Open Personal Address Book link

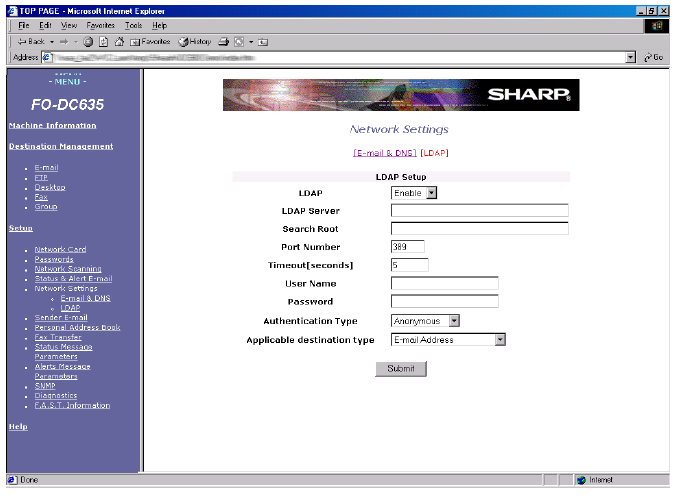tap(77, 327)
